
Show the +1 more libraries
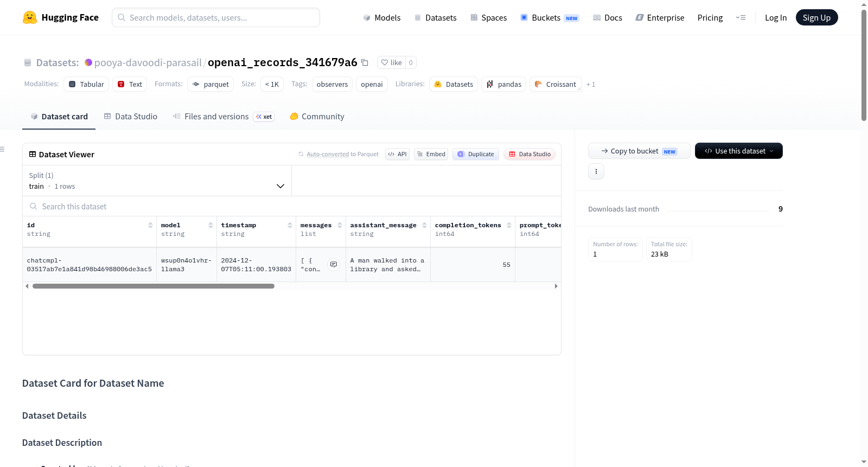pyautogui.click(x=591, y=85)
